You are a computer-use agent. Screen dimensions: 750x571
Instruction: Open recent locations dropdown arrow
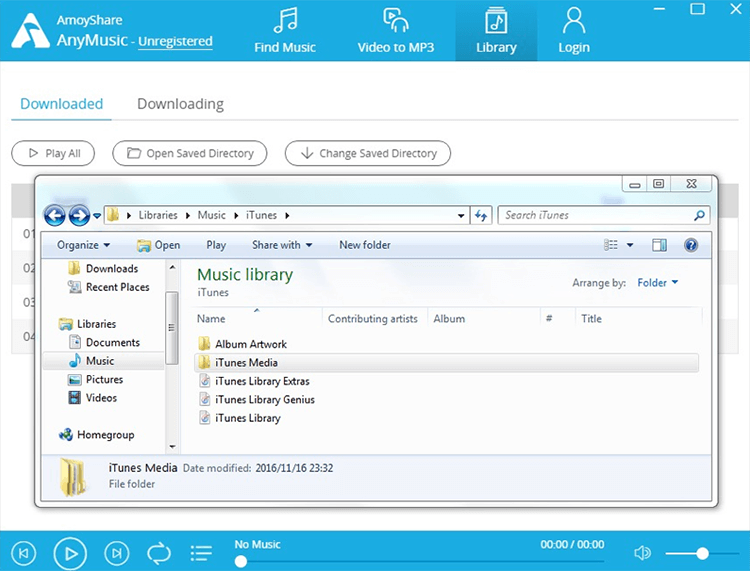(x=97, y=216)
